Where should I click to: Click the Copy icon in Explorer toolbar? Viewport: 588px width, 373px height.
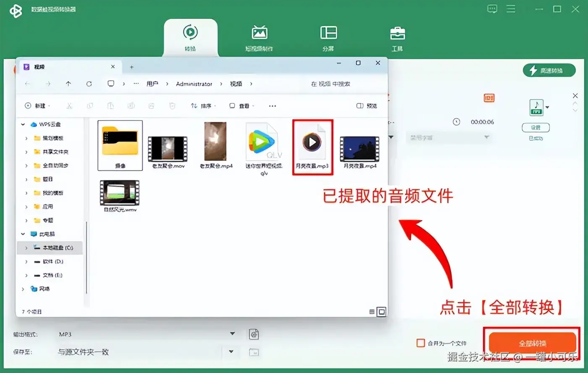tap(90, 106)
